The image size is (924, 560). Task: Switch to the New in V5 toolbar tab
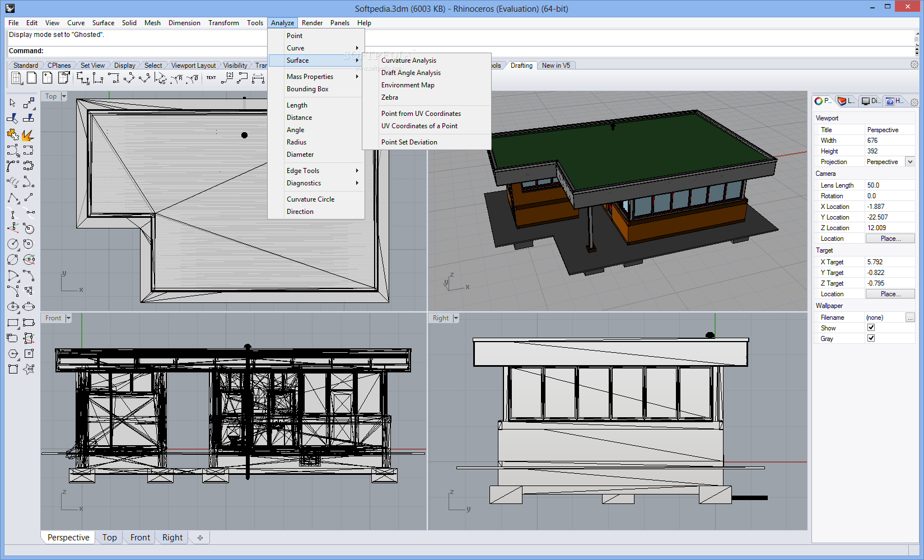[x=556, y=66]
